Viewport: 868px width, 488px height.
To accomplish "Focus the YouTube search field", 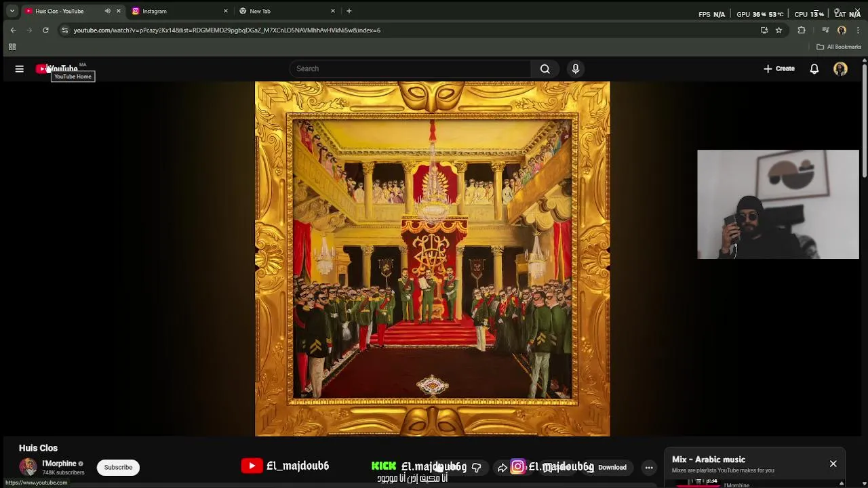I will pyautogui.click(x=412, y=68).
